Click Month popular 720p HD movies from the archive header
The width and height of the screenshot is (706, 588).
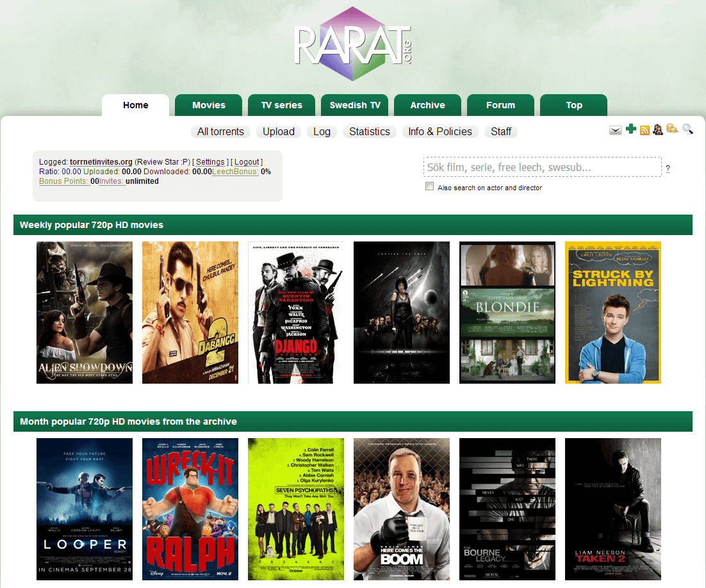[353, 421]
